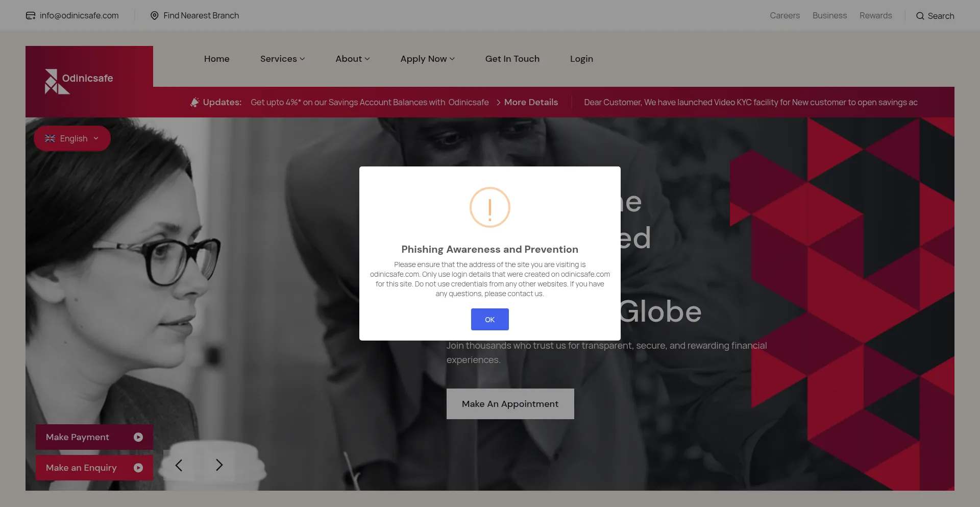Open the English language selector
Screen dimensions: 980x507
[x=72, y=138]
